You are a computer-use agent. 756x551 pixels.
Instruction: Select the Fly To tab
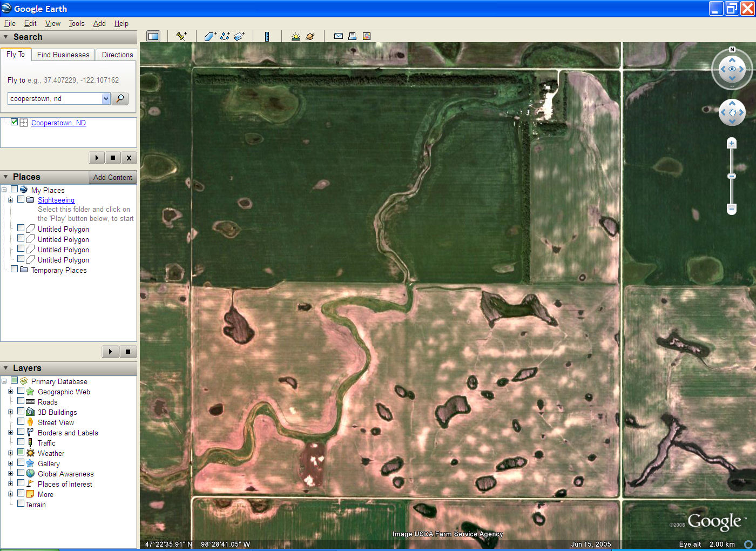16,54
